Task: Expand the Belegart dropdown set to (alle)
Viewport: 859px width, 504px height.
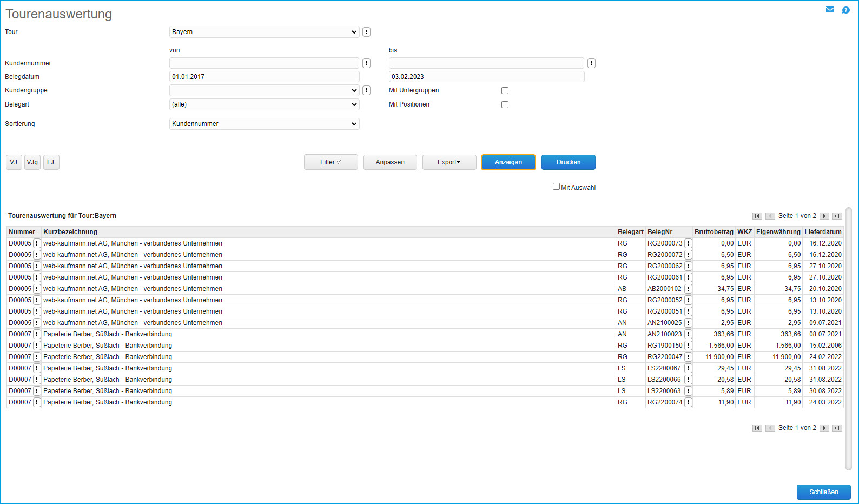Action: pyautogui.click(x=264, y=104)
